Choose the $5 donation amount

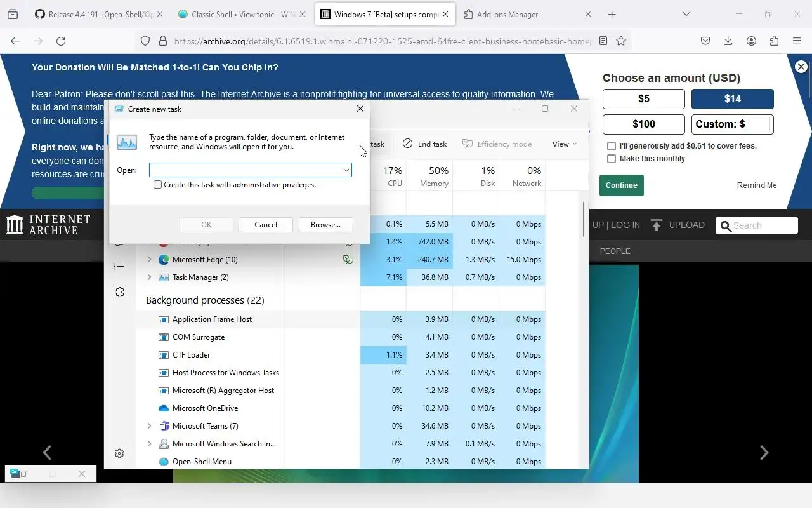tap(644, 98)
